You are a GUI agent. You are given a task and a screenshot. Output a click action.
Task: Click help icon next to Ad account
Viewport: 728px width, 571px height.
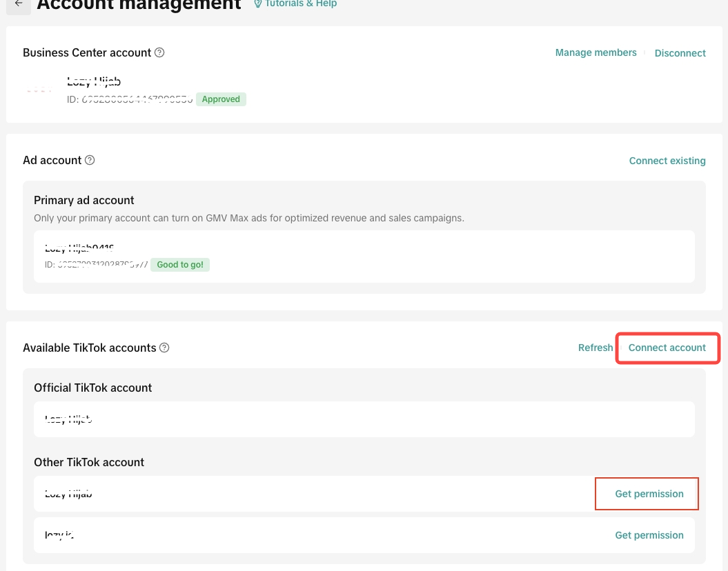pyautogui.click(x=90, y=160)
